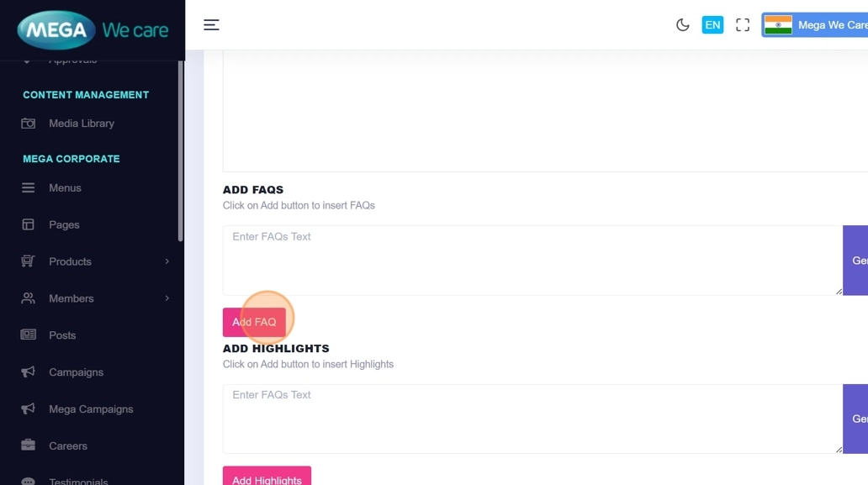Click the Enter FAQs Text field under Add FAQs
The height and width of the screenshot is (485, 868).
532,260
